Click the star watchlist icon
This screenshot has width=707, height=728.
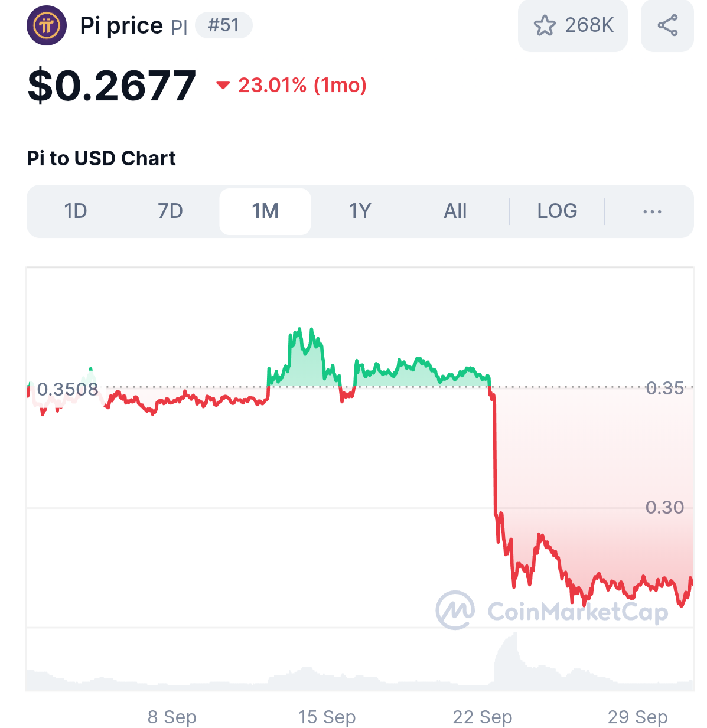(544, 25)
